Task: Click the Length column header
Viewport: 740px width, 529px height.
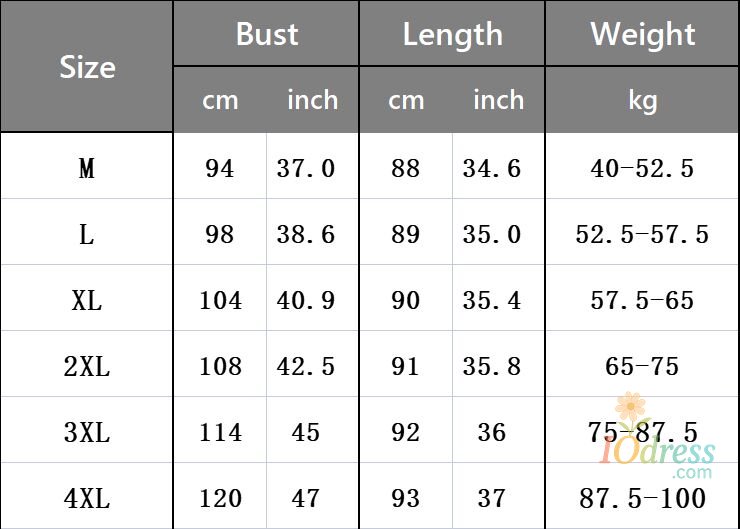Action: (453, 35)
